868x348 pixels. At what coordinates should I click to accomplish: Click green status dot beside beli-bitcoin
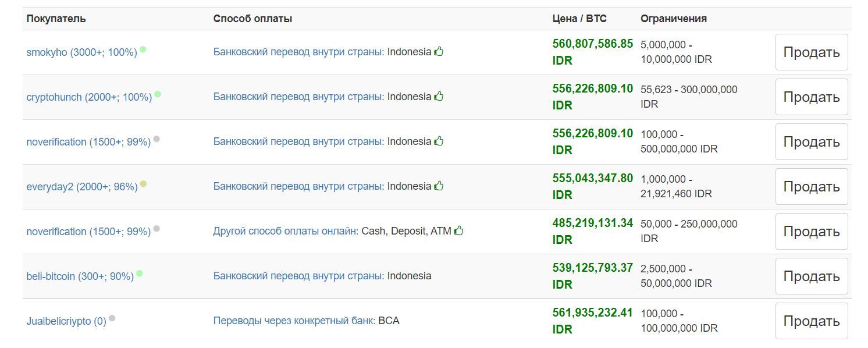tap(140, 274)
